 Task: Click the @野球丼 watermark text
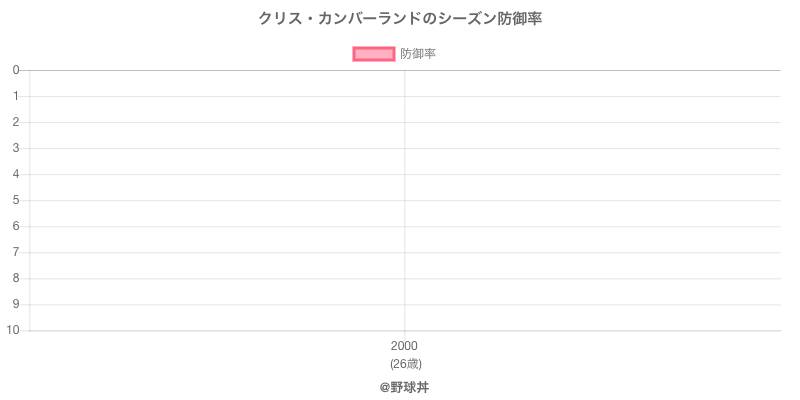coord(404,386)
